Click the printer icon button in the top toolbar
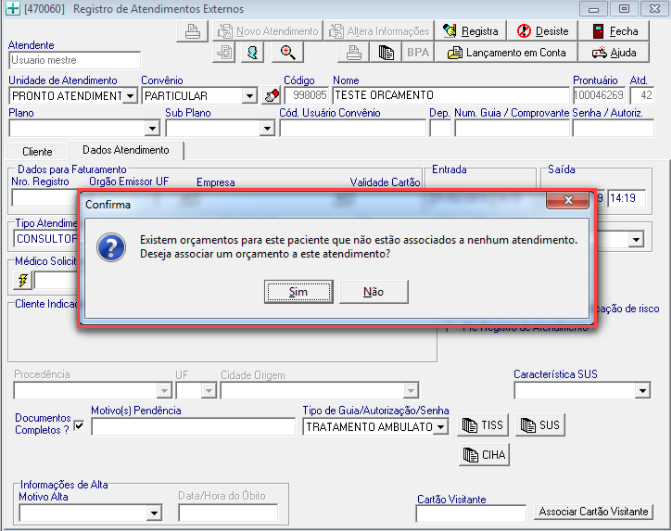 [x=192, y=31]
